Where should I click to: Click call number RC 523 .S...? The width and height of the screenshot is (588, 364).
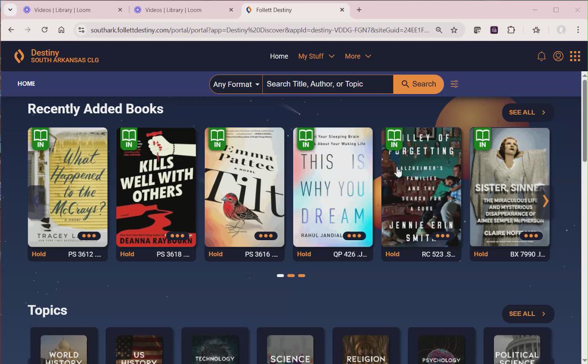pos(438,254)
